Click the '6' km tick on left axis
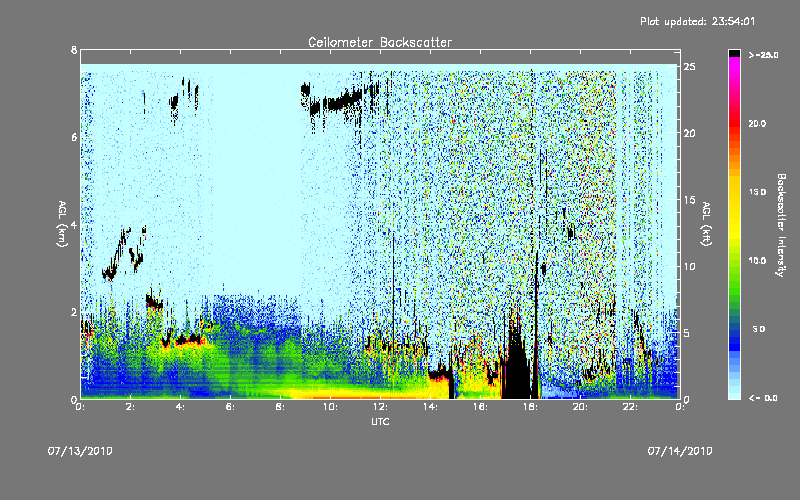The height and width of the screenshot is (500, 800). coord(74,137)
